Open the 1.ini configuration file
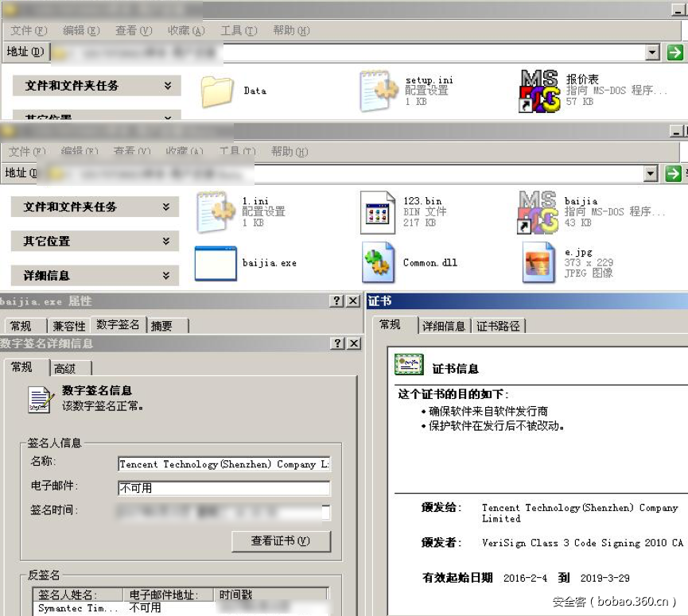688x616 pixels. 213,210
